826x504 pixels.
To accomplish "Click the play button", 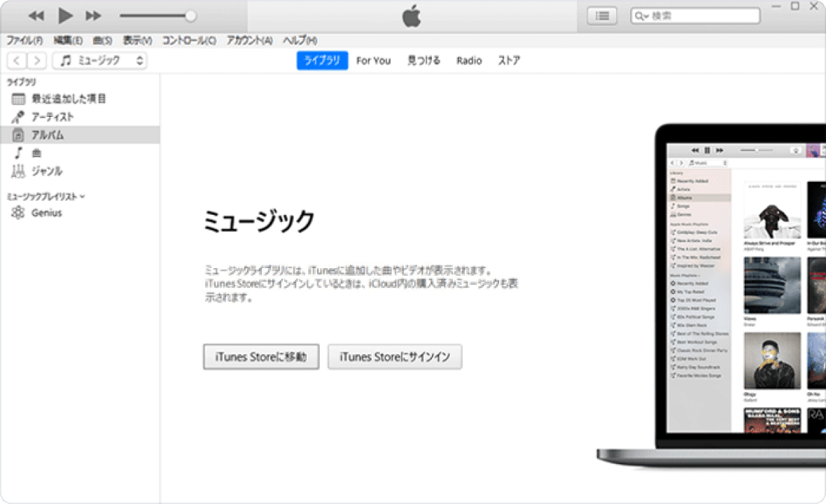I will [x=65, y=16].
